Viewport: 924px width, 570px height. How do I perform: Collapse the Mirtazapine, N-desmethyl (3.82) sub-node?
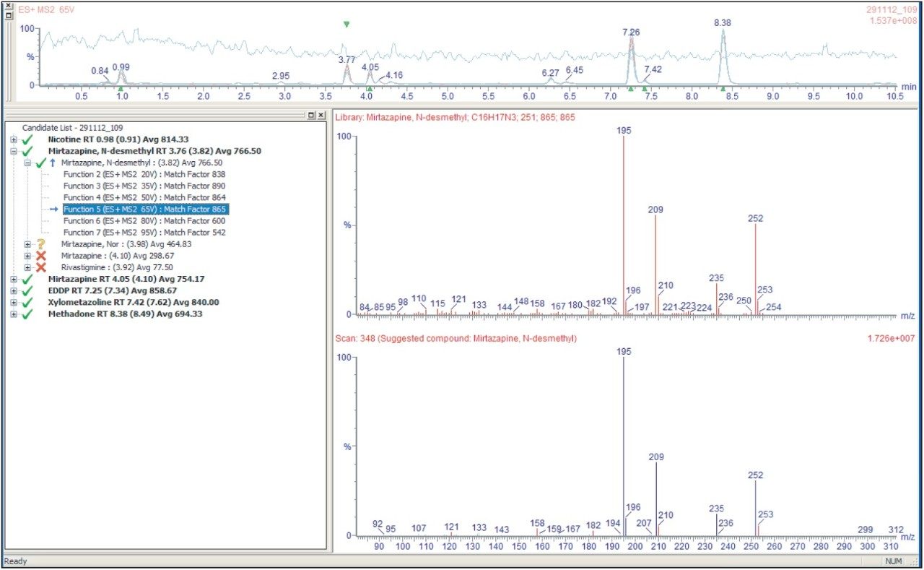[27, 163]
